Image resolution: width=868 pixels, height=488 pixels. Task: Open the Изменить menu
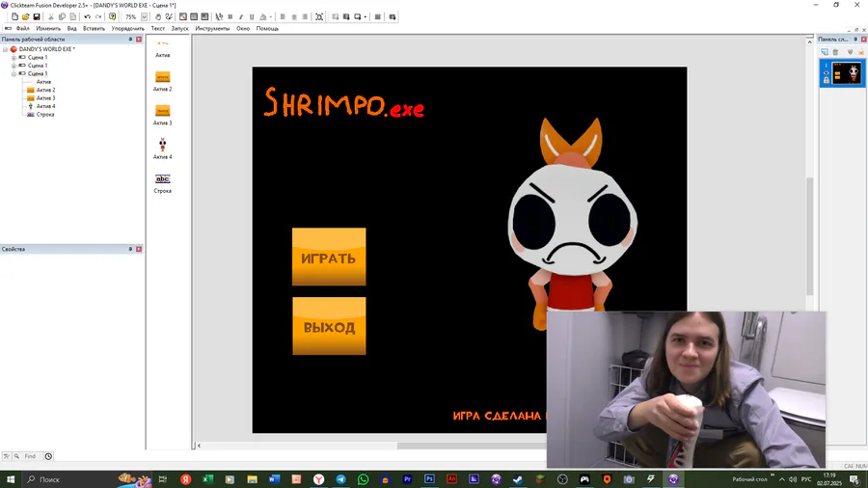(48, 28)
